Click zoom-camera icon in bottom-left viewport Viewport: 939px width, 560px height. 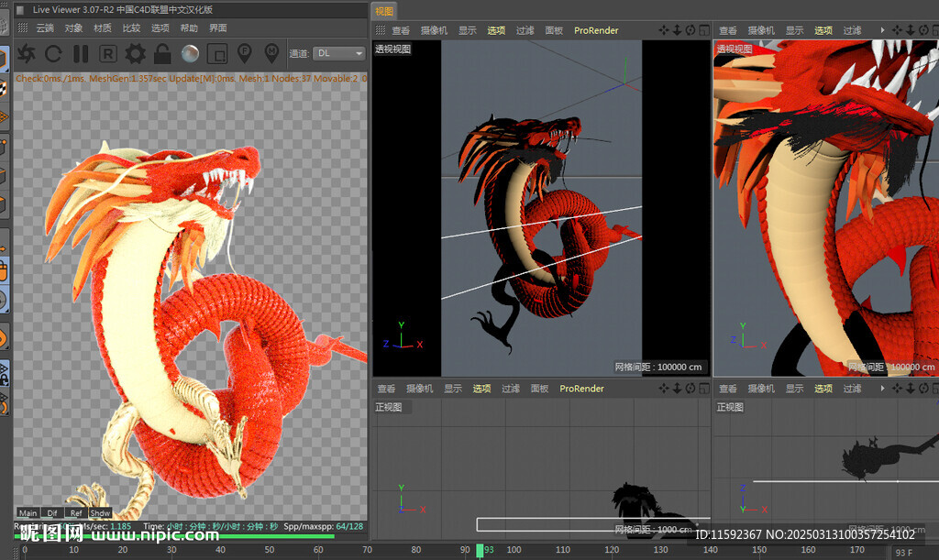point(677,389)
